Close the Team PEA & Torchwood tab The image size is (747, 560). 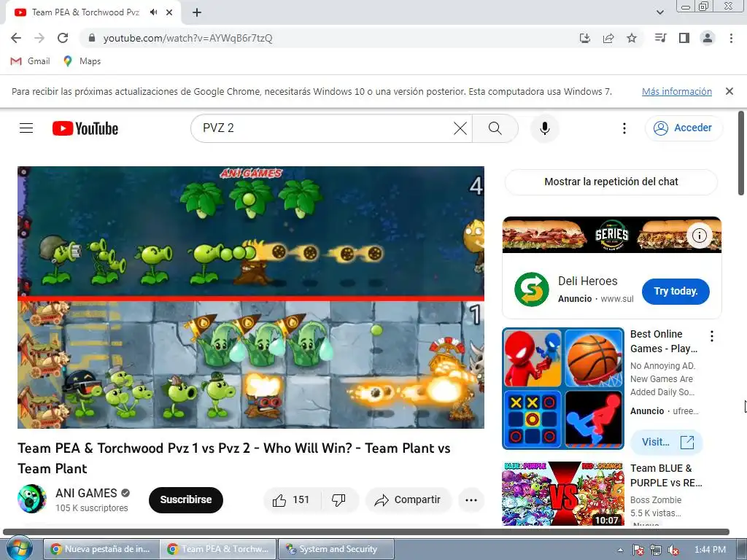point(169,12)
